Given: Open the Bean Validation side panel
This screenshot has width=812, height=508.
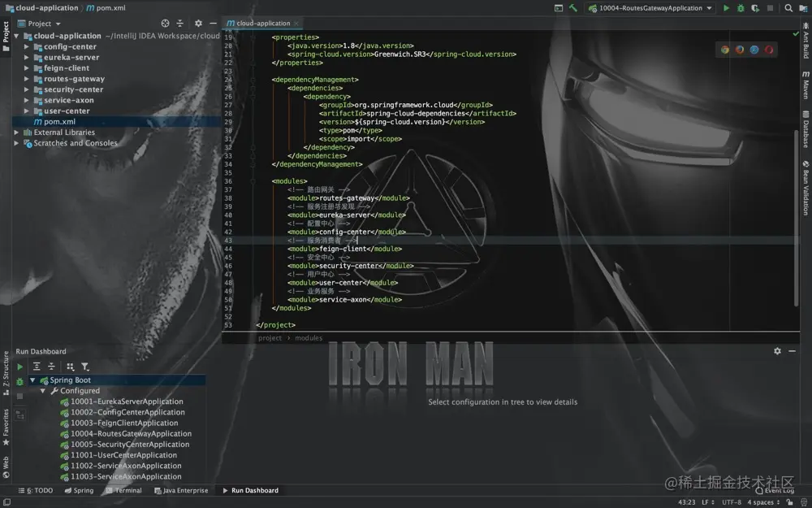Looking at the screenshot, I should tap(806, 188).
